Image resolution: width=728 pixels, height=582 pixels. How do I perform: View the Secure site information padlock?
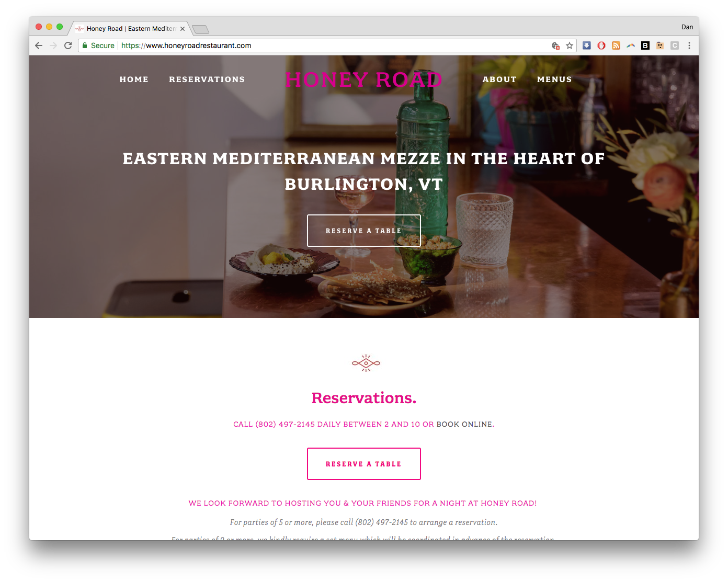pos(98,45)
